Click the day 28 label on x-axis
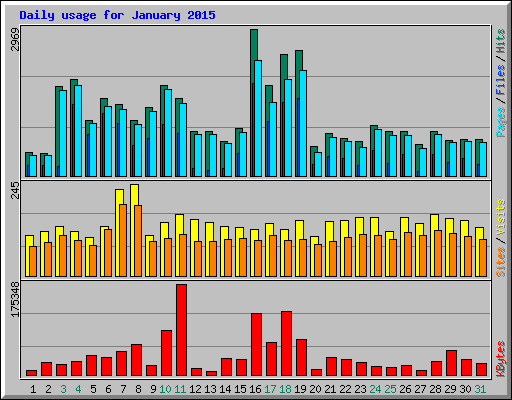The height and width of the screenshot is (400, 512). click(435, 389)
